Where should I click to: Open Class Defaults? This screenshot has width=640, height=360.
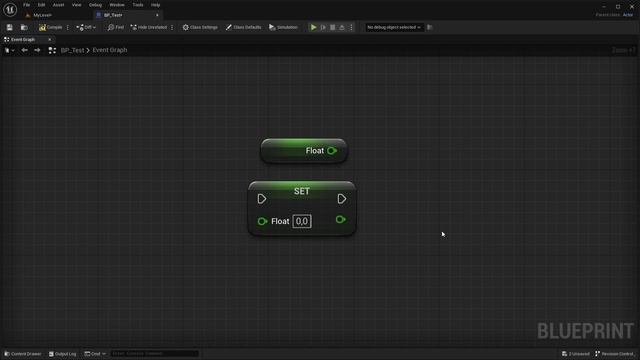(x=243, y=27)
